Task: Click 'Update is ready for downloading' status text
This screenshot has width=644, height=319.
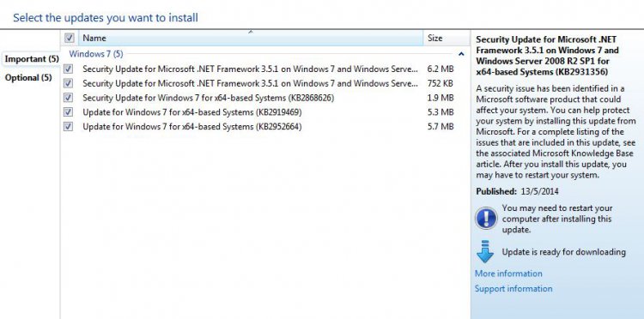Action: point(563,252)
